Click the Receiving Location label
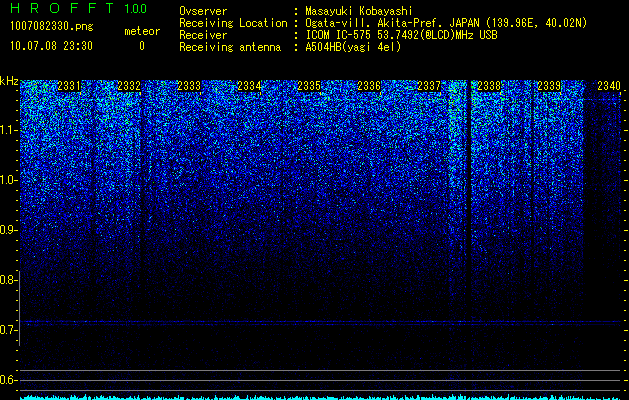The width and height of the screenshot is (629, 400). [233, 23]
